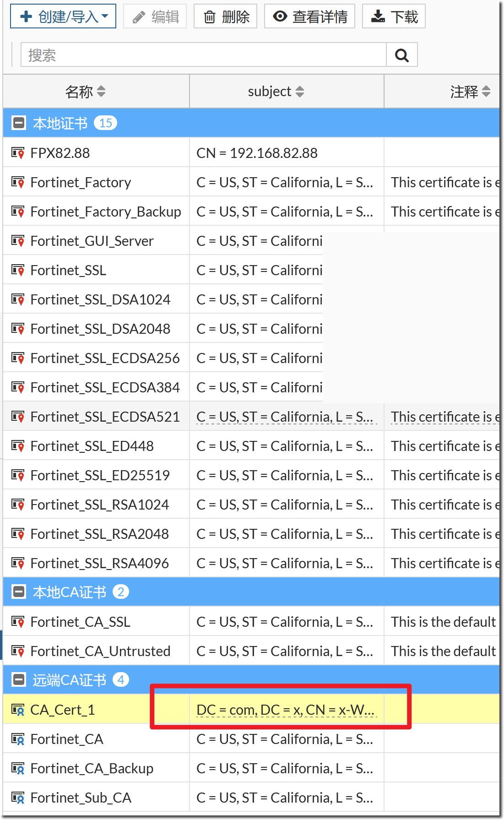The width and height of the screenshot is (504, 820).
Task: Click the magnifier search icon button
Action: point(401,55)
